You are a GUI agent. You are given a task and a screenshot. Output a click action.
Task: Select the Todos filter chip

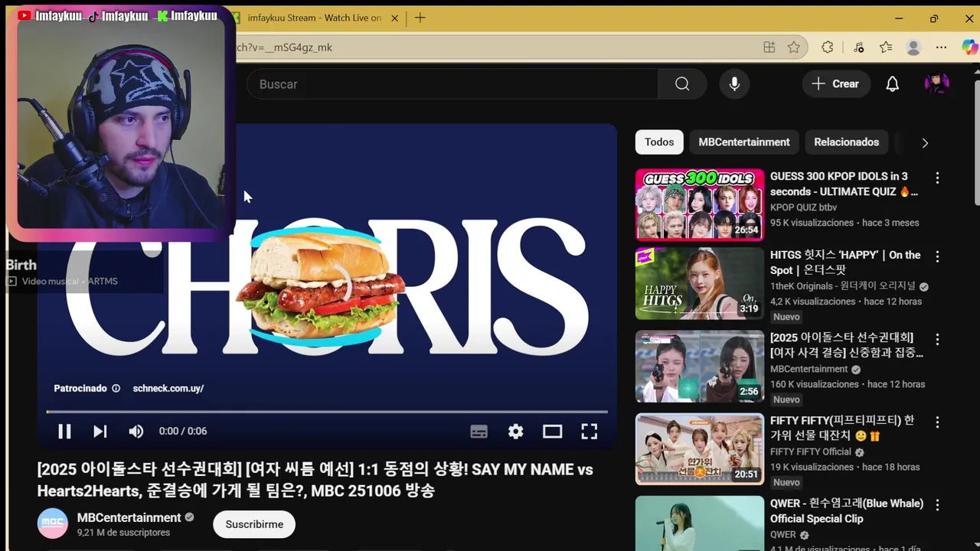coord(659,142)
